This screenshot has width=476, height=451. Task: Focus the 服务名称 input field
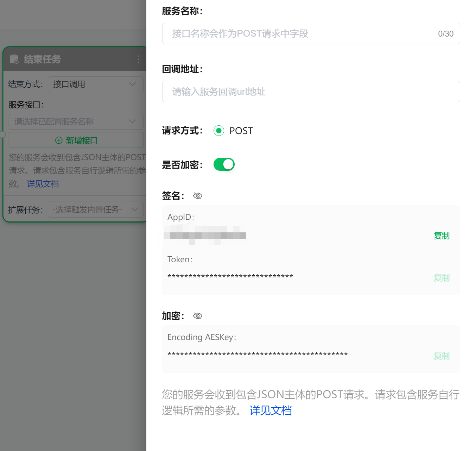pos(303,33)
